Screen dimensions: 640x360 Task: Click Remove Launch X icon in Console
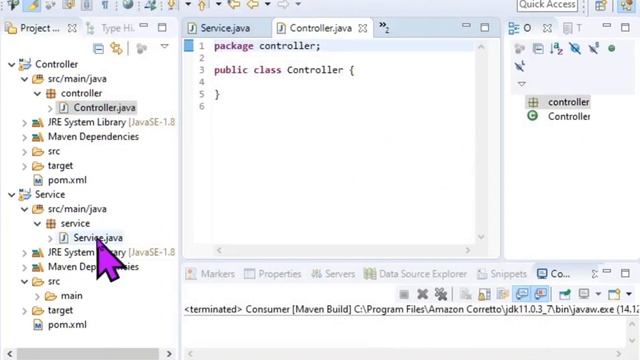click(x=422, y=294)
